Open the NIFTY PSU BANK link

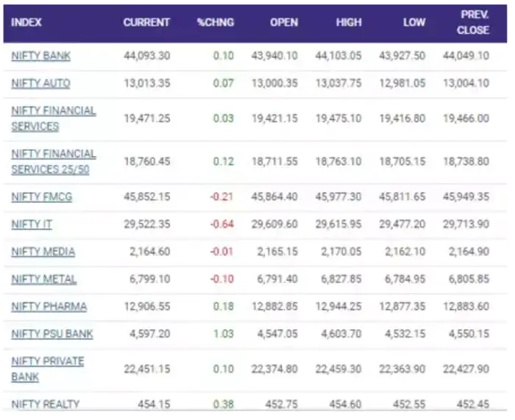51,333
